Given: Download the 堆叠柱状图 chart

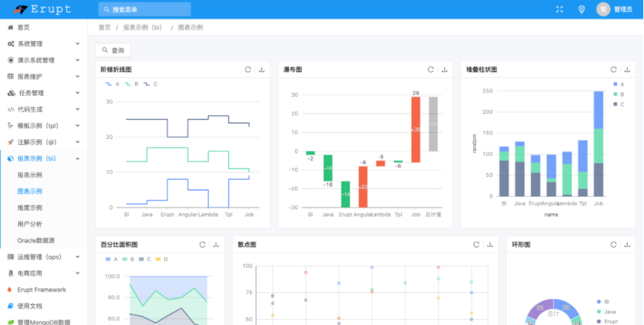Looking at the screenshot, I should tap(627, 69).
